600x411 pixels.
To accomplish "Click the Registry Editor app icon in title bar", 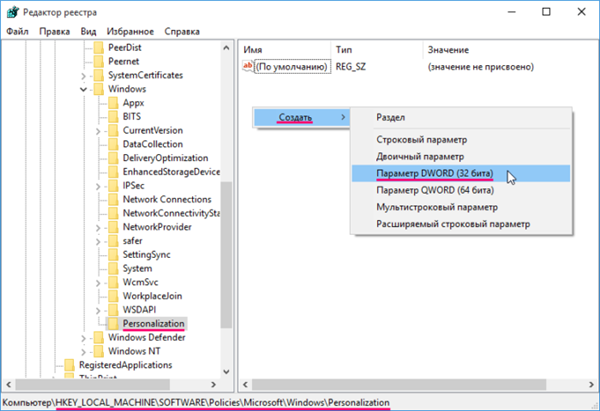I will (12, 12).
